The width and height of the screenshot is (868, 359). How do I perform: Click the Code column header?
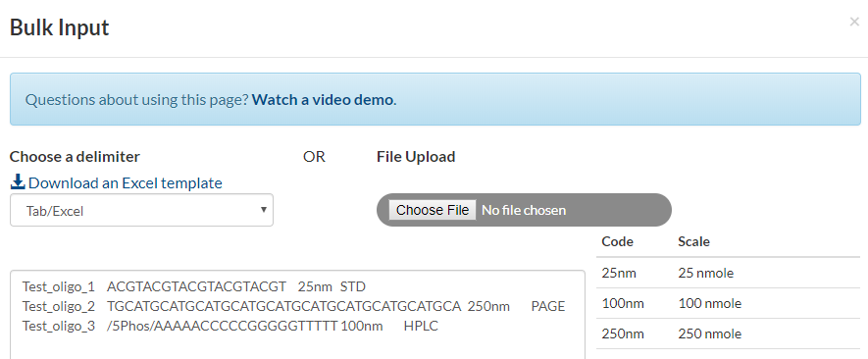pos(618,241)
